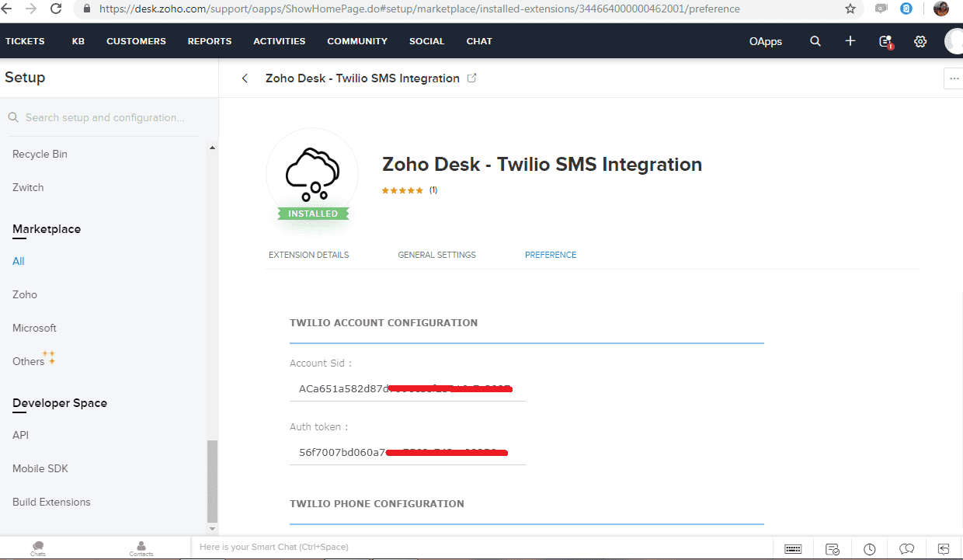Click the search magnifier in Setup sidebar
The image size is (963, 560).
point(13,117)
